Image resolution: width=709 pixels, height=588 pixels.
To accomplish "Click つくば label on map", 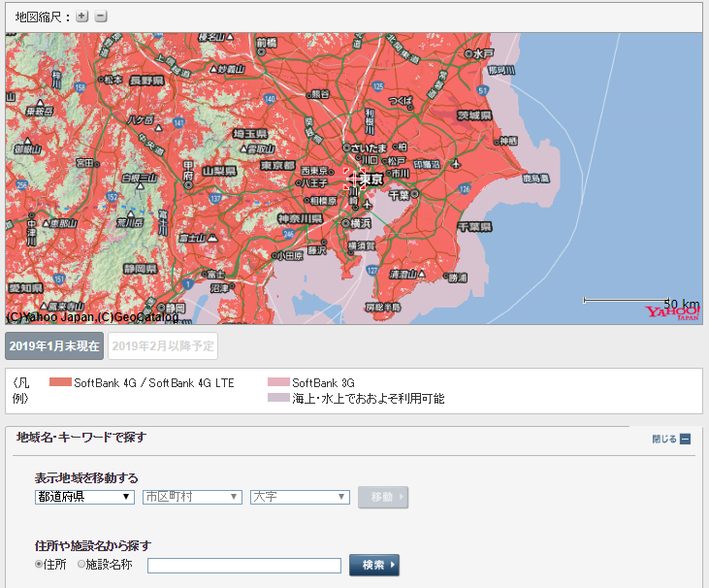I will click(401, 101).
